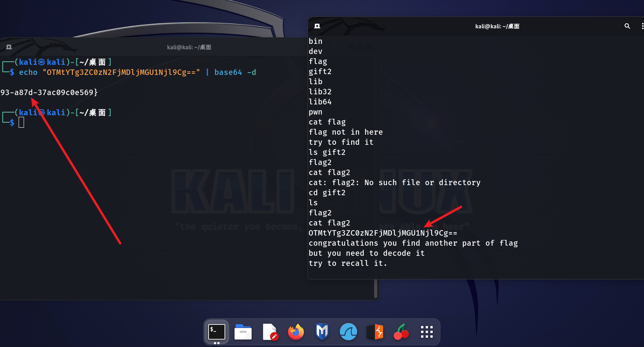Open new tab icon in left terminal
This screenshot has width=644, height=347.
click(x=9, y=47)
